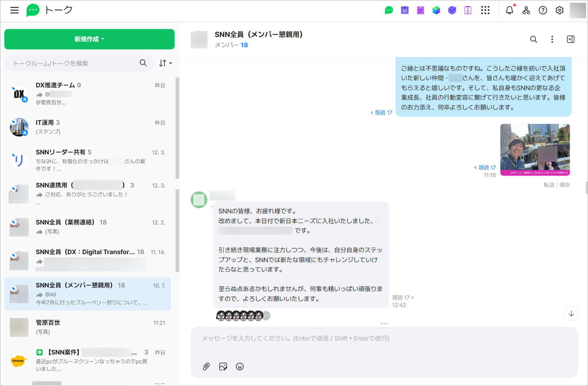Click the attach file paperclip icon
This screenshot has height=386, width=588.
click(x=206, y=367)
